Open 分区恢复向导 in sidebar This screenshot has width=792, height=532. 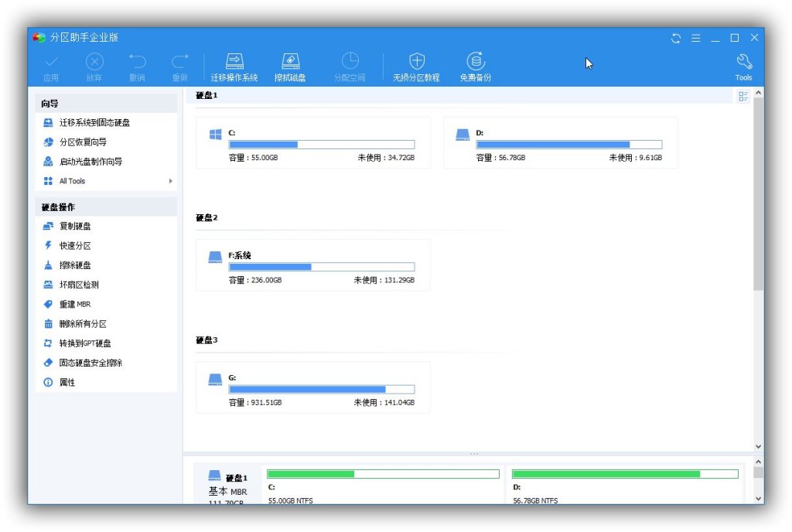point(83,142)
